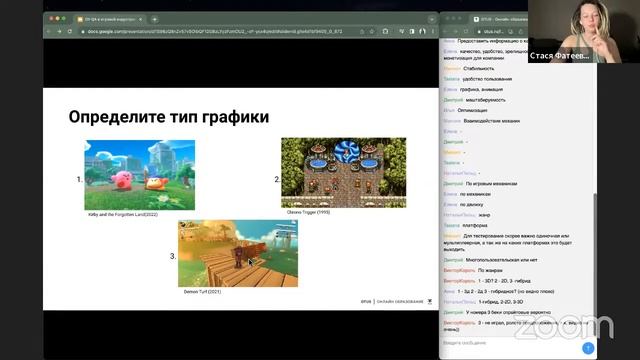Click chat message 'платформа'
640x360 pixels.
click(475, 225)
